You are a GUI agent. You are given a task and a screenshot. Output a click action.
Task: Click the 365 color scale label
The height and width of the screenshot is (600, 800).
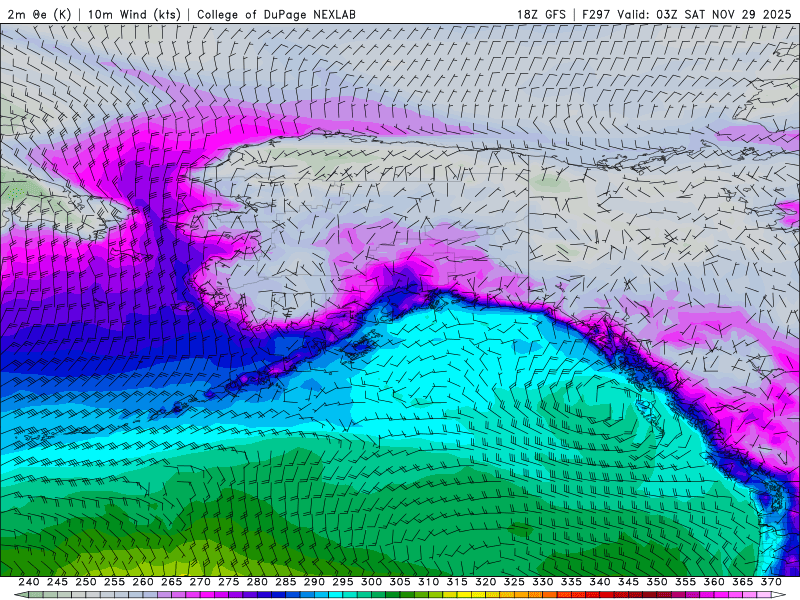point(743,582)
